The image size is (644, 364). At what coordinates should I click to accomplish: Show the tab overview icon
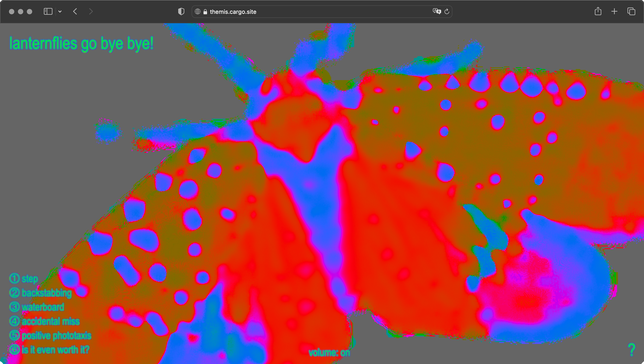point(631,11)
